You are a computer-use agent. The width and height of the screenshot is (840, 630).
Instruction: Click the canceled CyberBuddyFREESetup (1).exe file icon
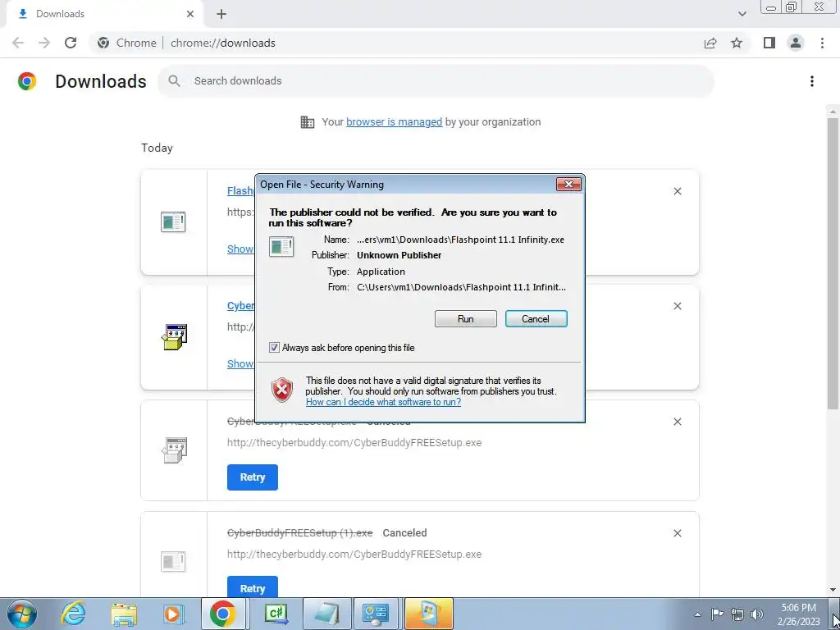point(173,561)
